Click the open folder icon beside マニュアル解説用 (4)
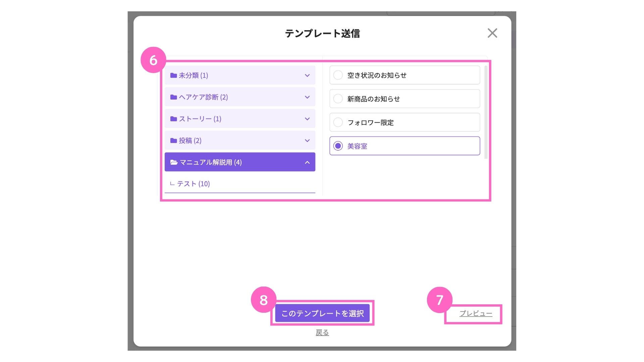The width and height of the screenshot is (644, 362). pos(174,162)
